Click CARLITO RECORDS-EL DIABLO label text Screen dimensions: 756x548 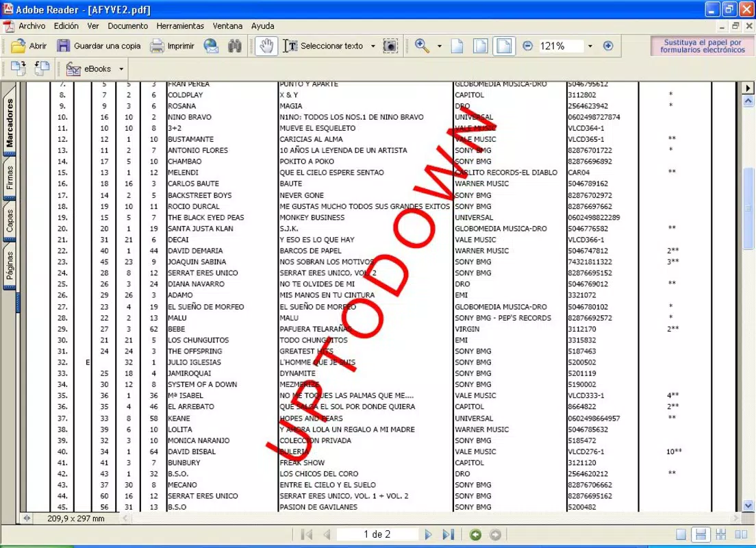tap(506, 173)
